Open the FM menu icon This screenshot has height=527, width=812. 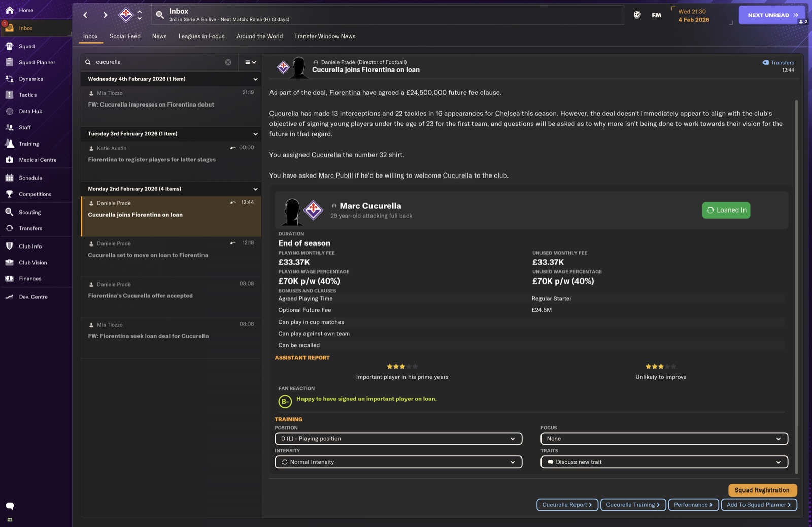(x=656, y=15)
